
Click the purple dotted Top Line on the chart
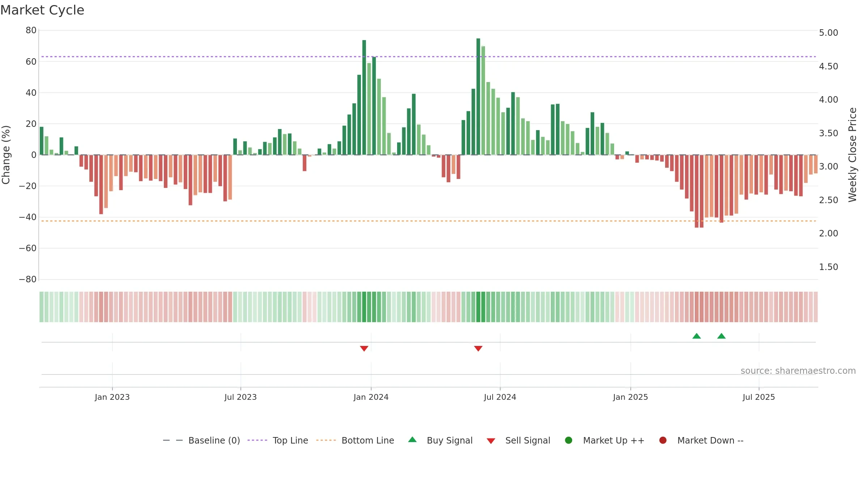click(429, 57)
